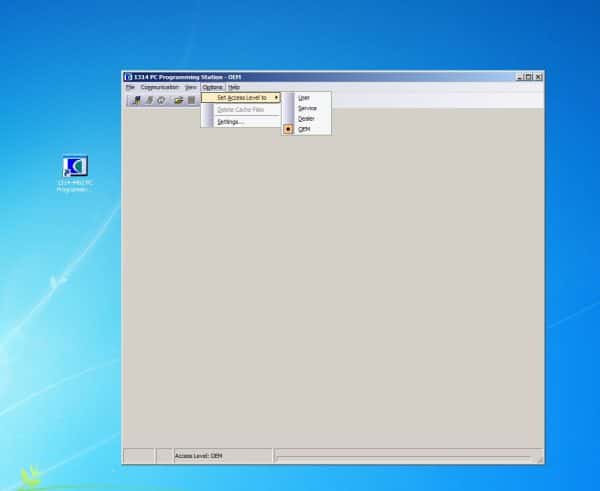Click the open folder toolbar icon
Image resolution: width=600 pixels, height=491 pixels.
[x=178, y=100]
